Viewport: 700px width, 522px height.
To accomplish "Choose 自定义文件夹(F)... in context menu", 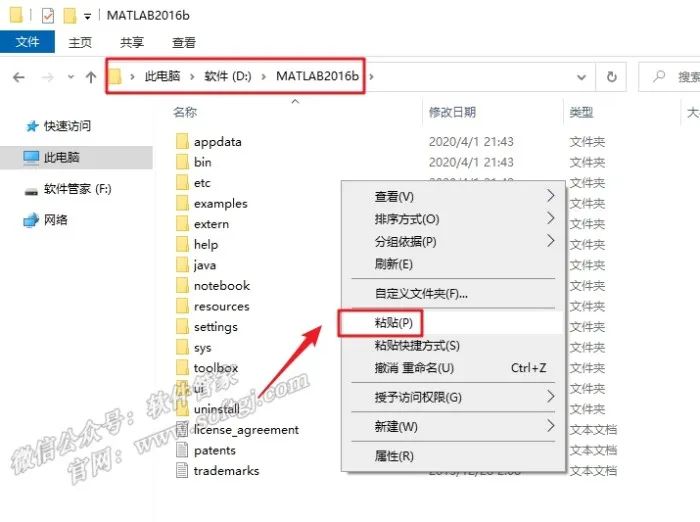I will (453, 294).
